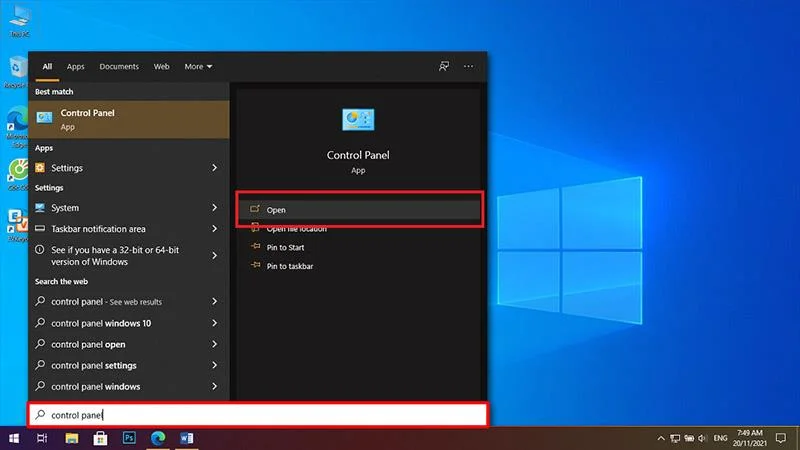Open the search panel options ellipsis
The width and height of the screenshot is (800, 450).
point(468,66)
